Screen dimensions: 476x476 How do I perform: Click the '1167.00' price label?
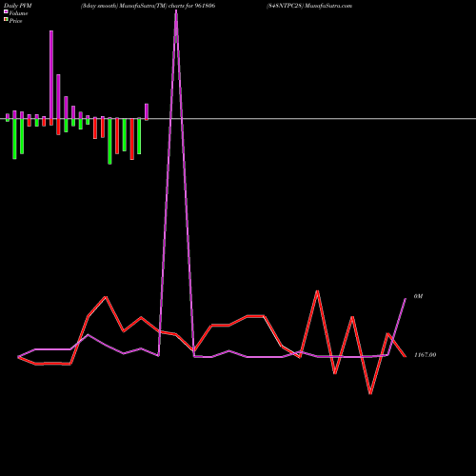426,355
